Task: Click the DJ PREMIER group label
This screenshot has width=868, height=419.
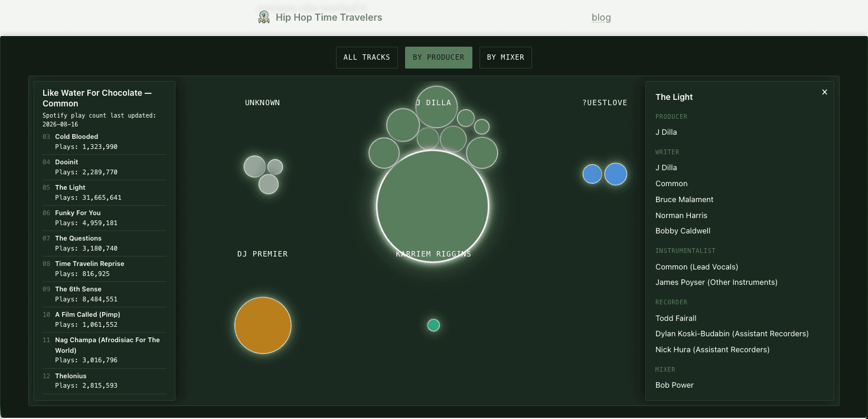Action: tap(263, 254)
